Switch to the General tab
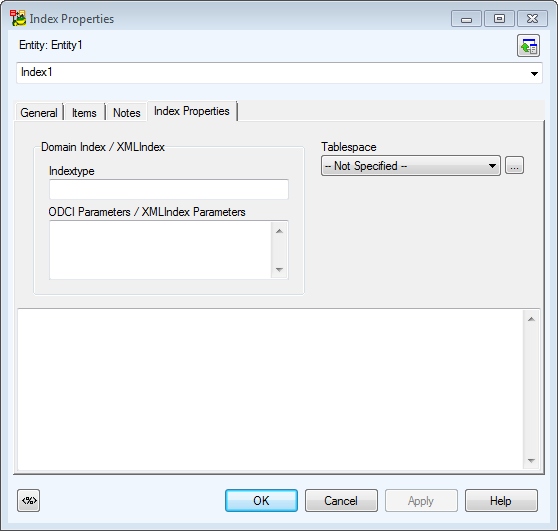The image size is (558, 531). click(39, 113)
